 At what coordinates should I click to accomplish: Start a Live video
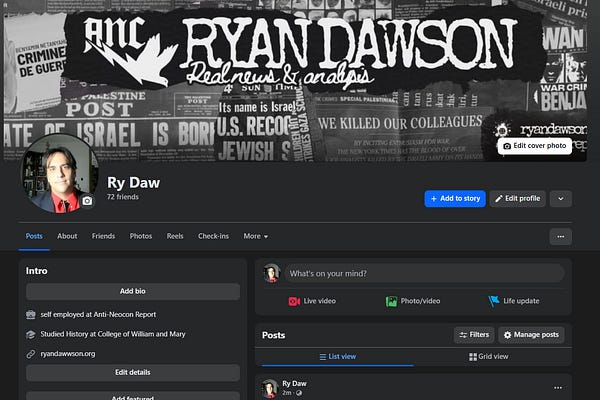(x=312, y=301)
